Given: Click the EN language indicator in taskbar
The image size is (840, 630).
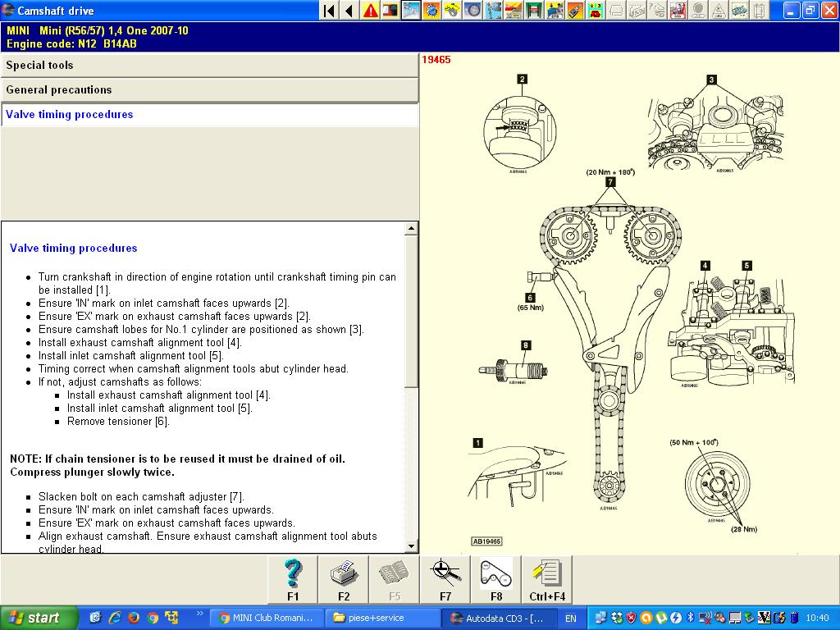Looking at the screenshot, I should coord(571,618).
